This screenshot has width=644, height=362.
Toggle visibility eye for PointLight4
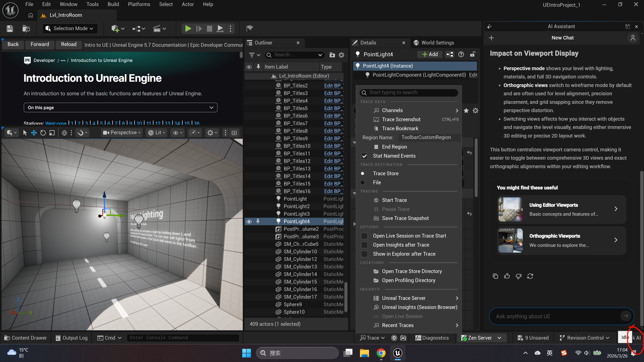pos(249,221)
